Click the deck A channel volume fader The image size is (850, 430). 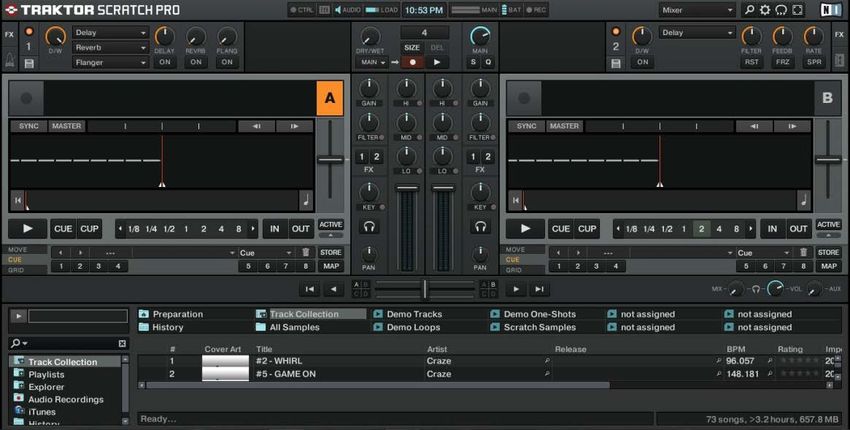tap(407, 188)
